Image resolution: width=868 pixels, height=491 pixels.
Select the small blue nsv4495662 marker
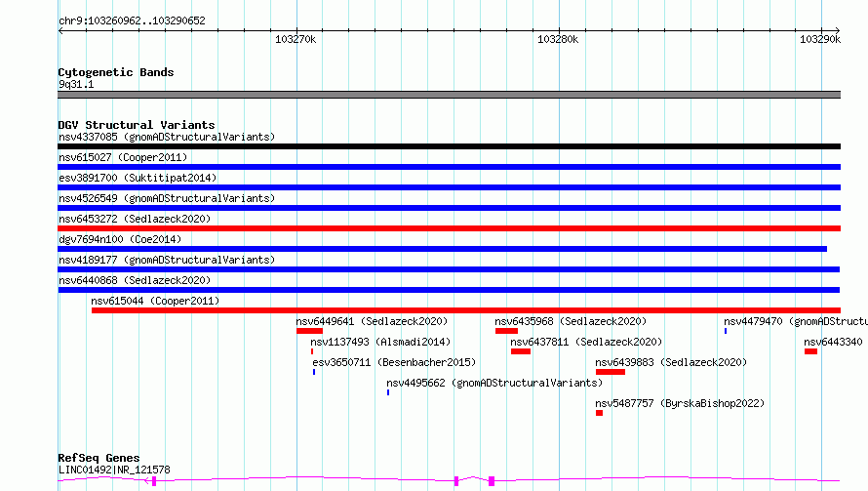388,392
